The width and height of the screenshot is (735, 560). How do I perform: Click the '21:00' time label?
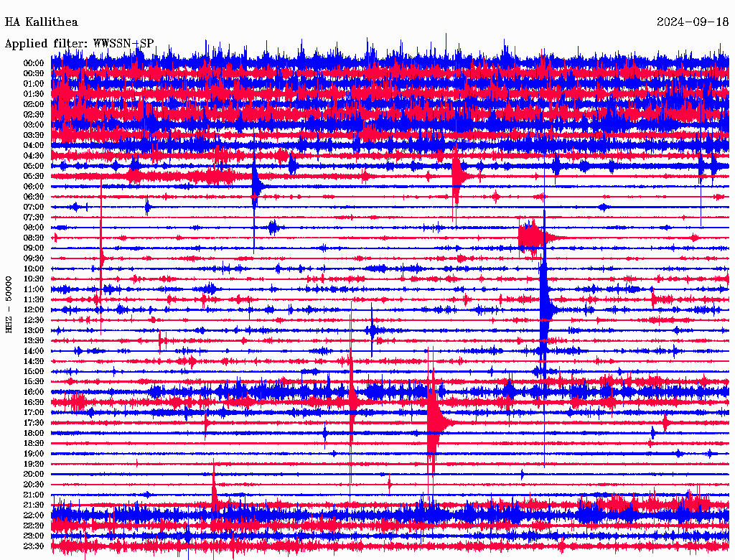coord(34,495)
